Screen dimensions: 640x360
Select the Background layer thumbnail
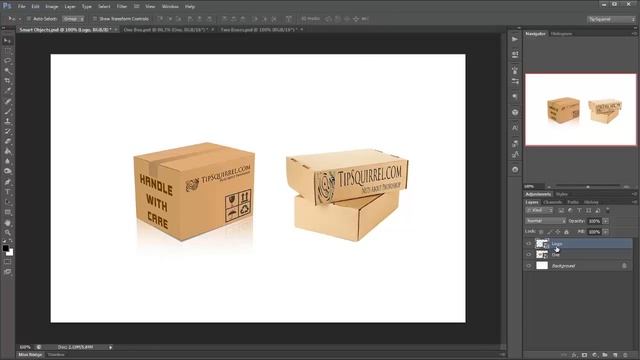[x=542, y=266]
